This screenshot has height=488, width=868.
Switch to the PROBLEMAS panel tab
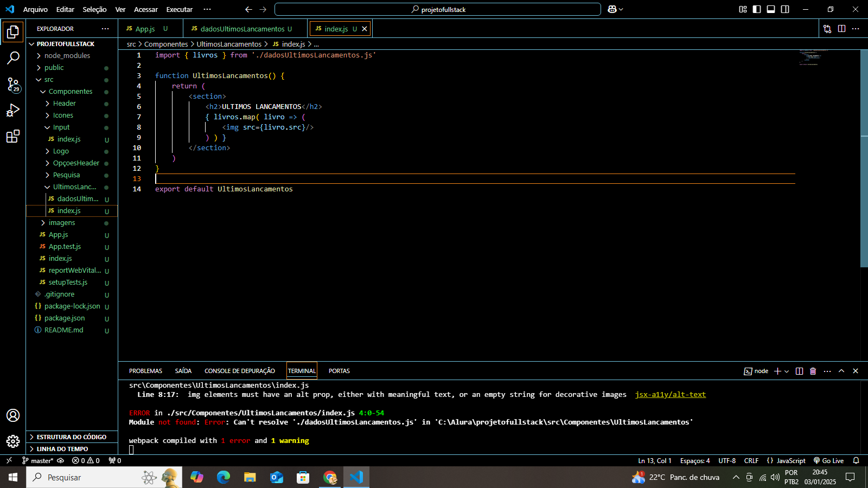point(145,371)
